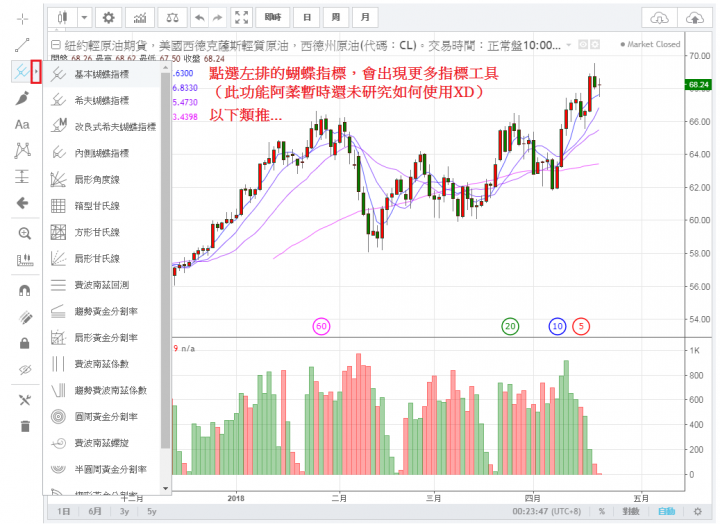Click the tool list scroll-up arrow
The height and width of the screenshot is (524, 720).
point(165,68)
